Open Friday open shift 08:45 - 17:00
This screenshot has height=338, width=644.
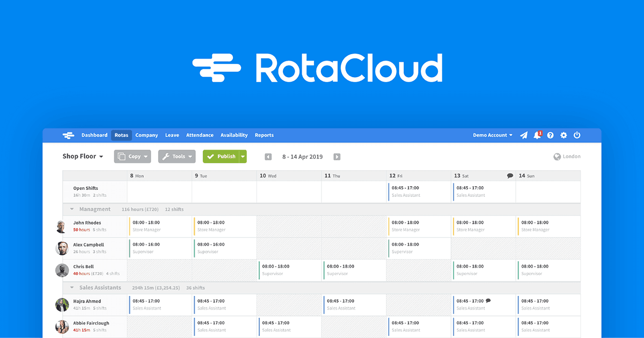coord(419,192)
